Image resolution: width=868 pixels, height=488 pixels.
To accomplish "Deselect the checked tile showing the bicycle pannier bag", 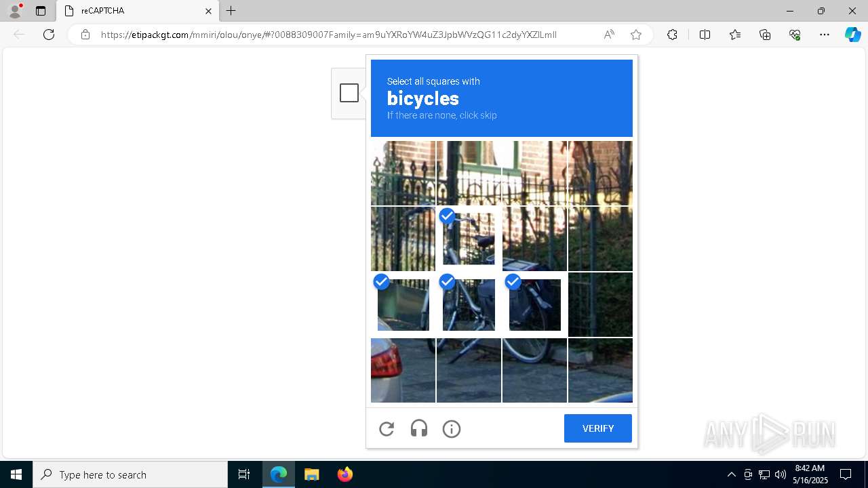I will coord(534,304).
